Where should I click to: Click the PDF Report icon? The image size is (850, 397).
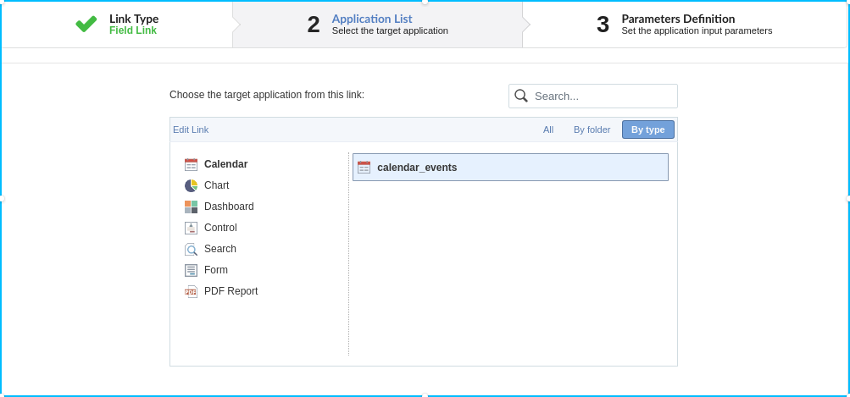point(191,291)
